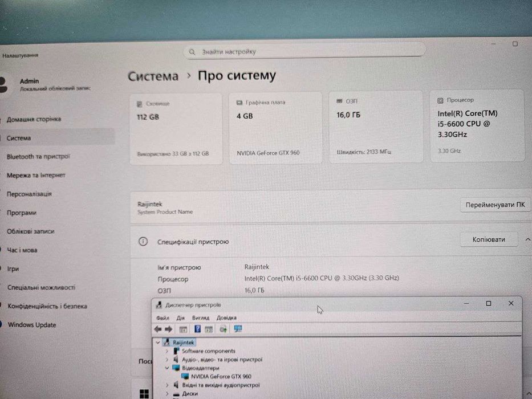Click the Windows Start button on taskbar

tap(144, 393)
